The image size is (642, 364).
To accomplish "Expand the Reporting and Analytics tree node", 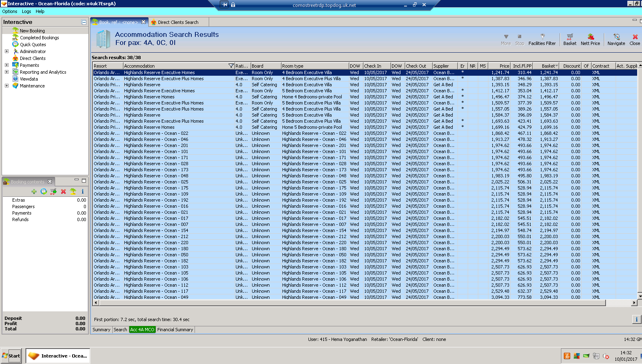I will tap(6, 72).
